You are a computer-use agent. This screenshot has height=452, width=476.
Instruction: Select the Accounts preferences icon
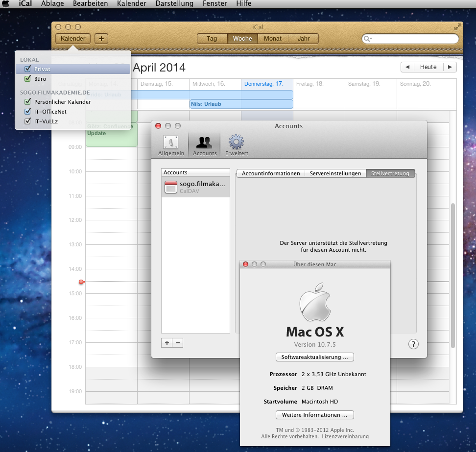[205, 145]
